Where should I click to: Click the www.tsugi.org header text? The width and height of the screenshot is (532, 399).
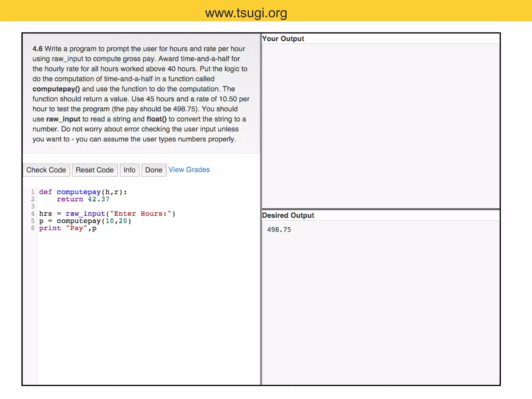click(246, 12)
